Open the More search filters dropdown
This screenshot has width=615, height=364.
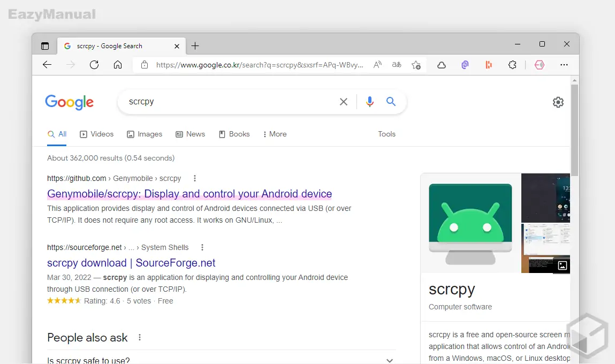[275, 134]
